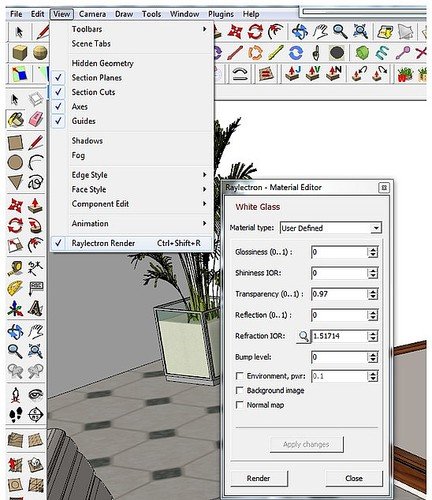432x500 pixels.
Task: Expand the Component Edit submenu
Action: pyautogui.click(x=132, y=204)
